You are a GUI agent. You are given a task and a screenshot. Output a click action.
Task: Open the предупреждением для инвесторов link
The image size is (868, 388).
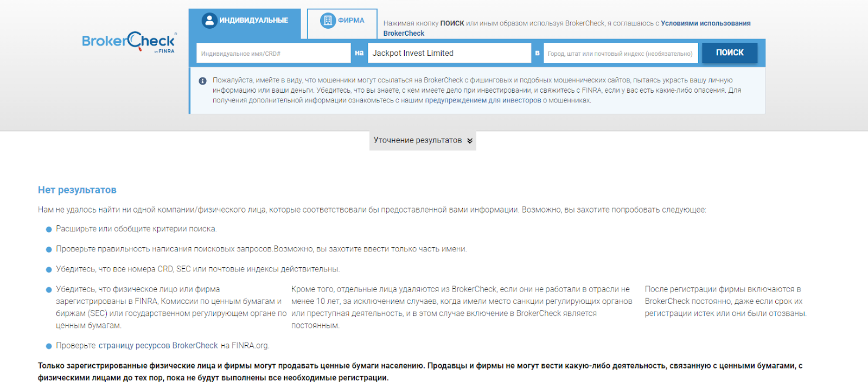coord(483,100)
